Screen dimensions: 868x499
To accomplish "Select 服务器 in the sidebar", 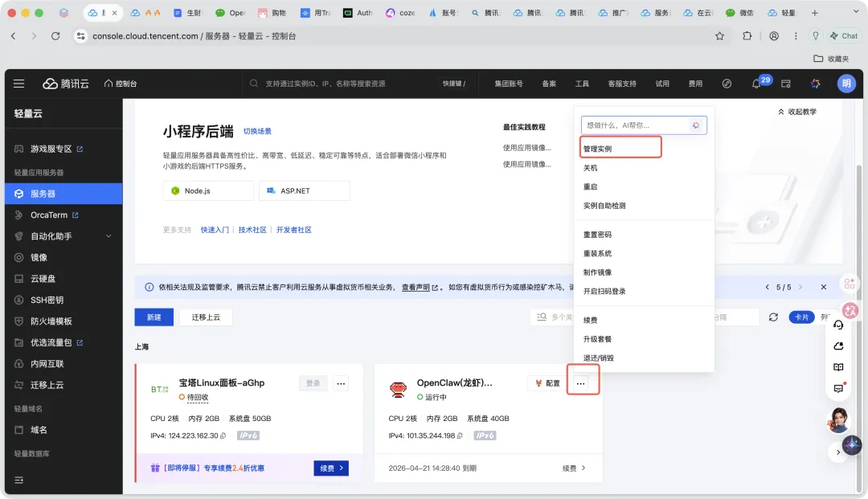I will 63,194.
